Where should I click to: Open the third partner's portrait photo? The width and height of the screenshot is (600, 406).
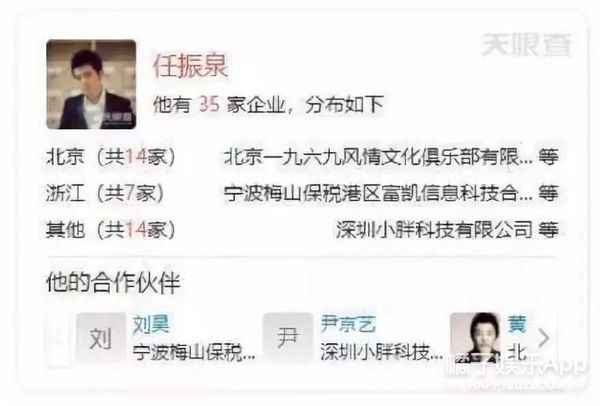tap(475, 338)
